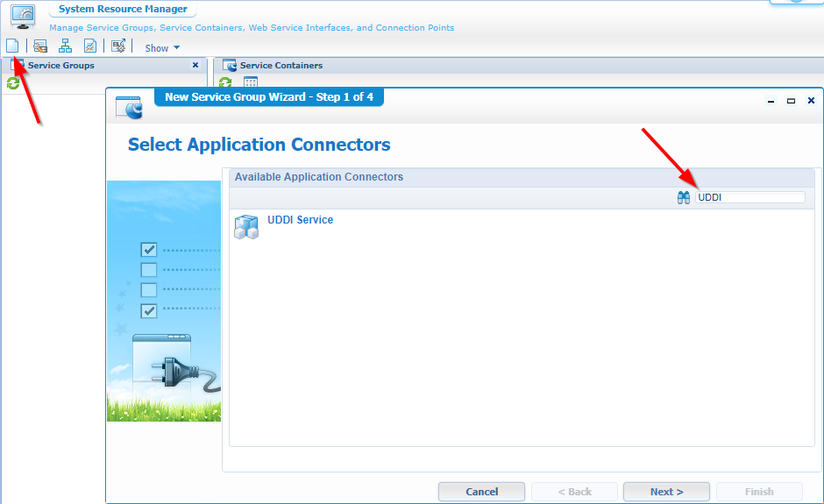Click the service container toolbar icon

pyautogui.click(x=40, y=46)
